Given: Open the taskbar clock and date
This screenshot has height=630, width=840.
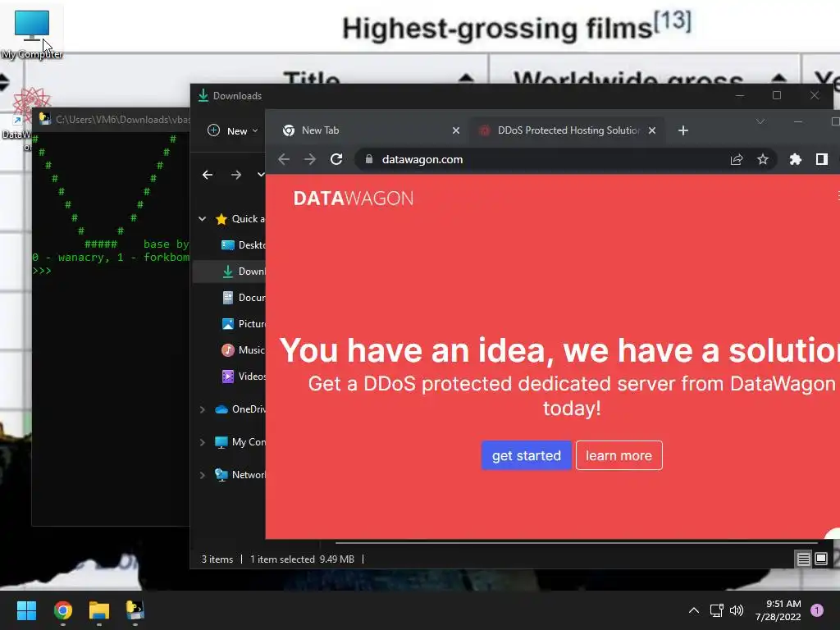Looking at the screenshot, I should 778,610.
